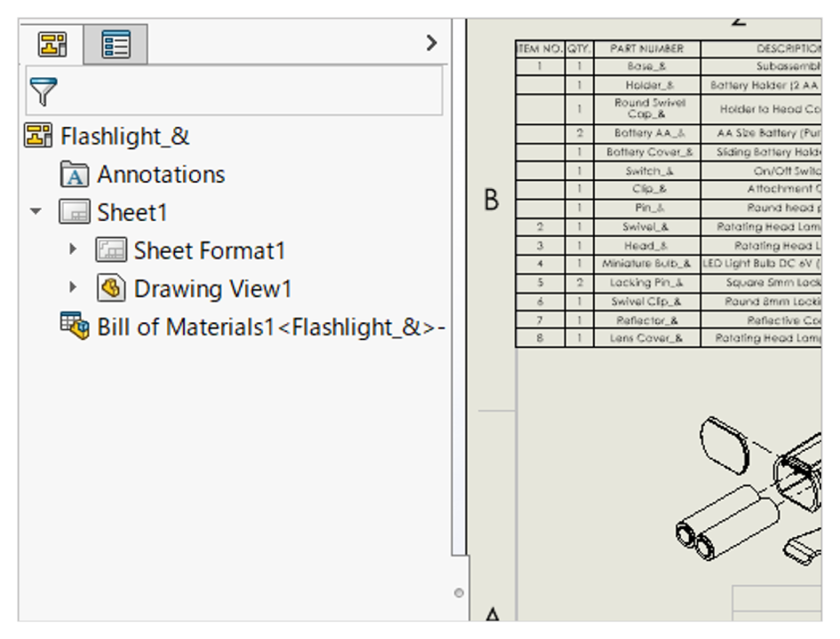This screenshot has height=639, width=840.
Task: Click the ITEM NO. column header
Action: (540, 49)
